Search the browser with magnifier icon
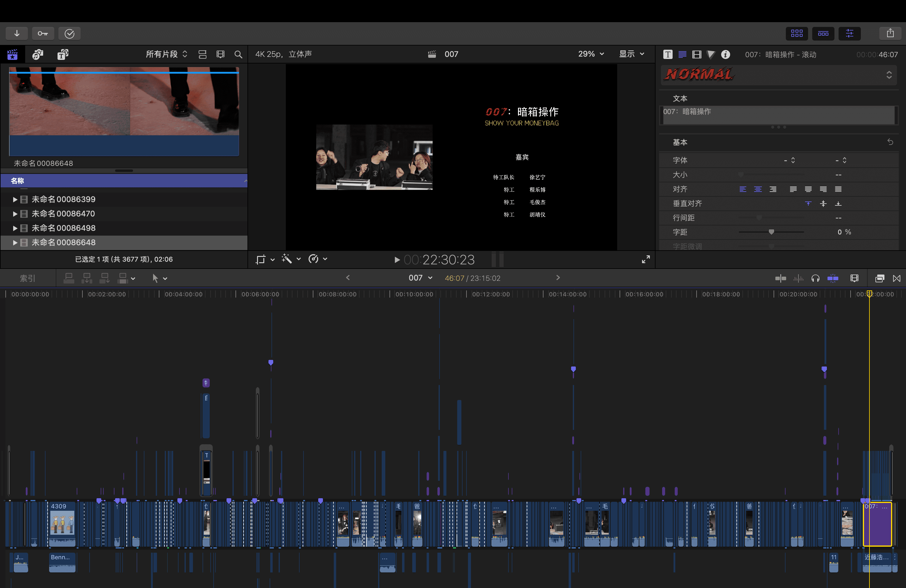 pyautogui.click(x=238, y=54)
